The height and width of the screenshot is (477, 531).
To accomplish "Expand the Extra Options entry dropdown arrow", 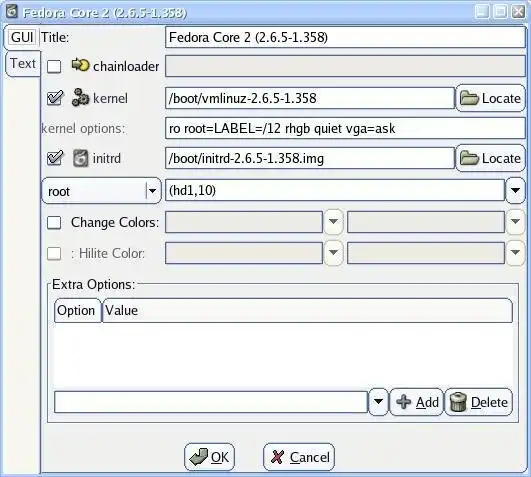I will [378, 402].
